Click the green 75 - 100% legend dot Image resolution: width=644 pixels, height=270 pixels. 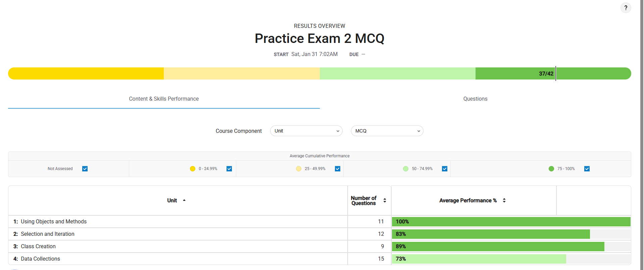point(551,169)
